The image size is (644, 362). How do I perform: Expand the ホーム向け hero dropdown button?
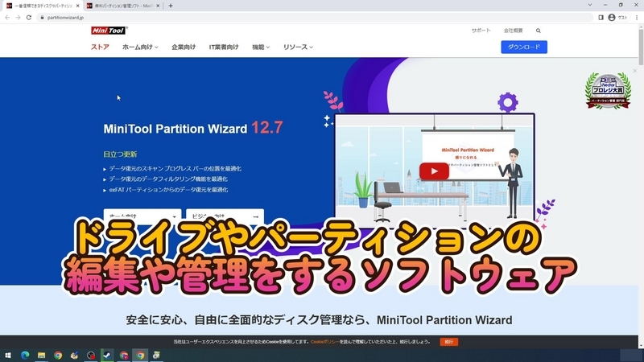pyautogui.click(x=142, y=215)
